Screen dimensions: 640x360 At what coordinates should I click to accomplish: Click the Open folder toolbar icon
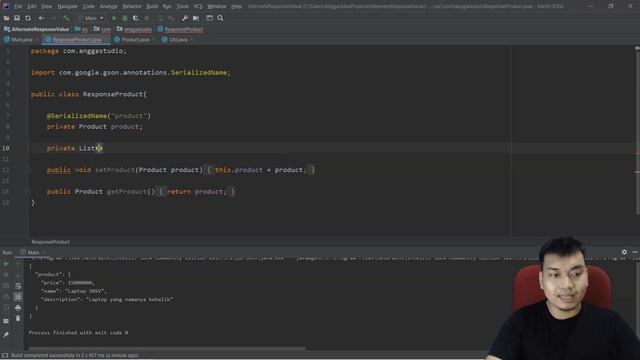pyautogui.click(x=6, y=18)
